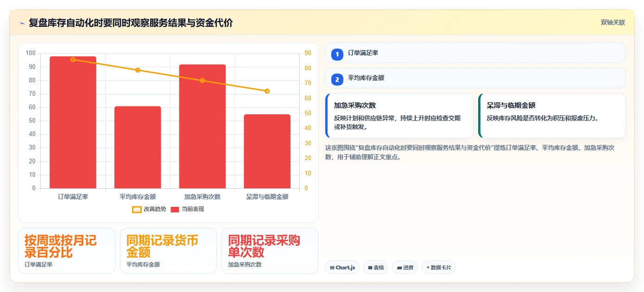Click the numbered badge 1 icon
The image size is (644, 292).
point(337,54)
